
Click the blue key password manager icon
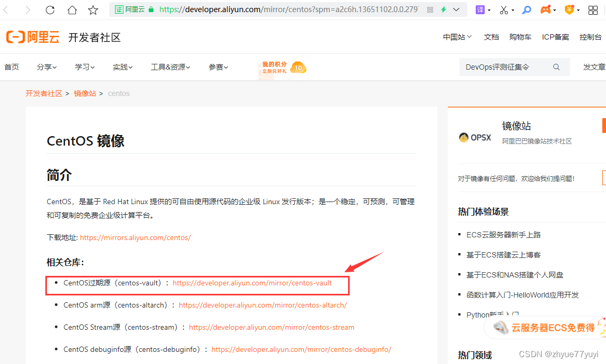click(x=526, y=9)
